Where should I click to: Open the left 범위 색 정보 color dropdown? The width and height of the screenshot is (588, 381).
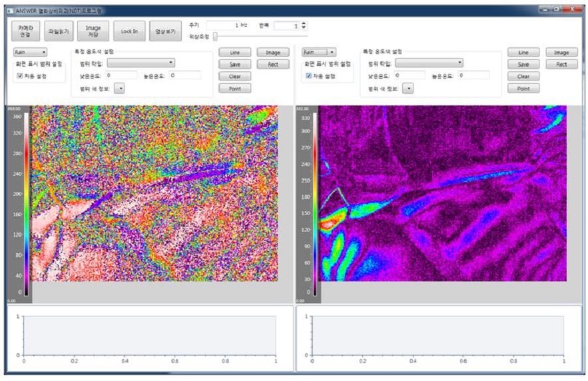tap(120, 87)
